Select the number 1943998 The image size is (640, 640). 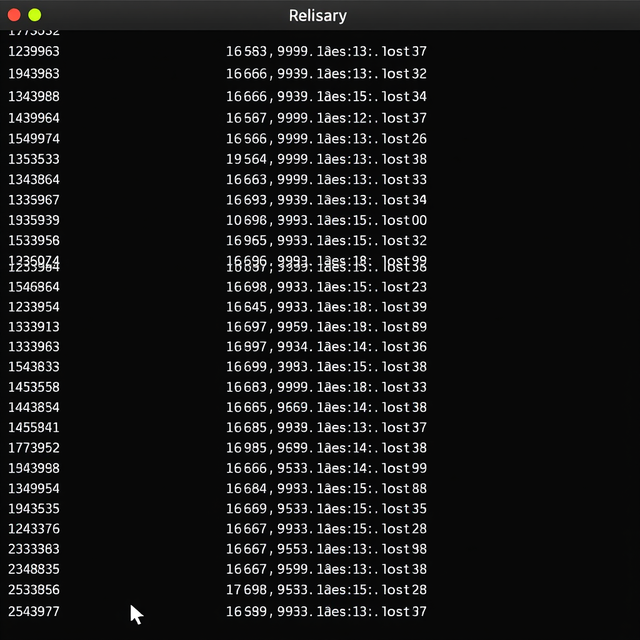coord(34,468)
